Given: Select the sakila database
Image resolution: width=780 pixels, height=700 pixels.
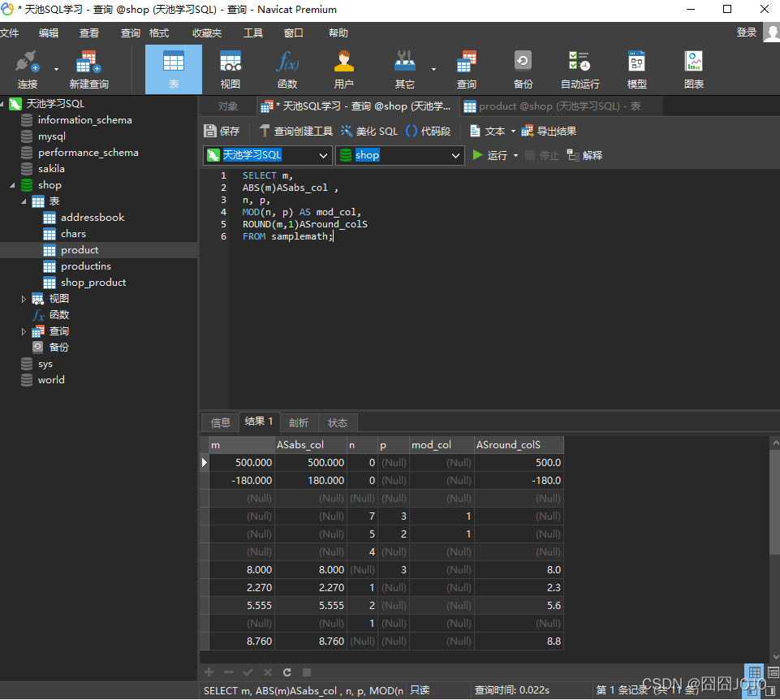Looking at the screenshot, I should tap(51, 169).
